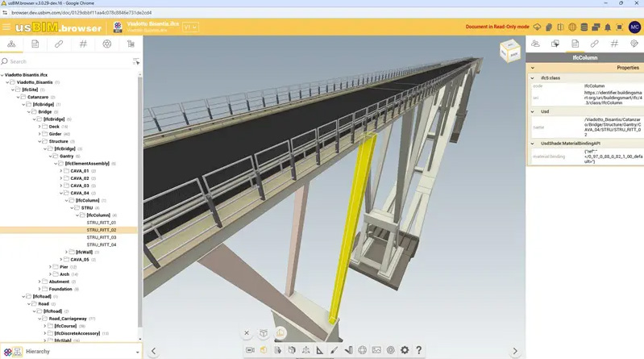Collapse the Usd property group

(532, 111)
